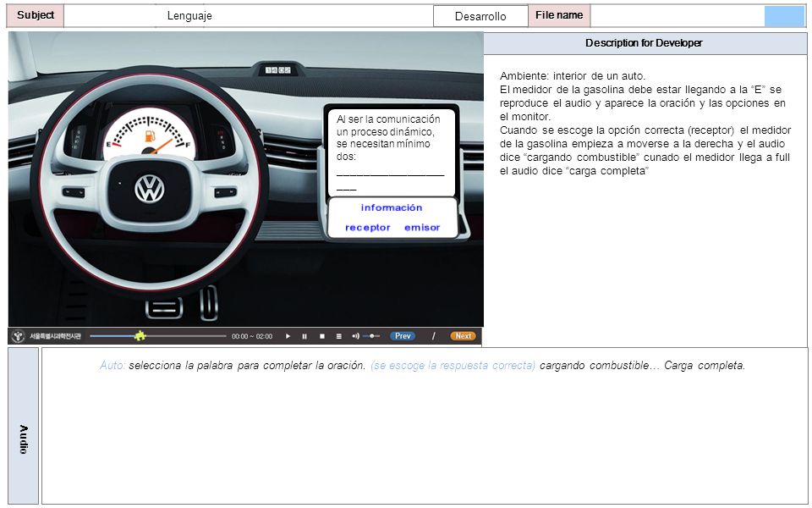812x508 pixels.
Task: Click the orange fuel pump icon on the gauge
Action: point(151,137)
